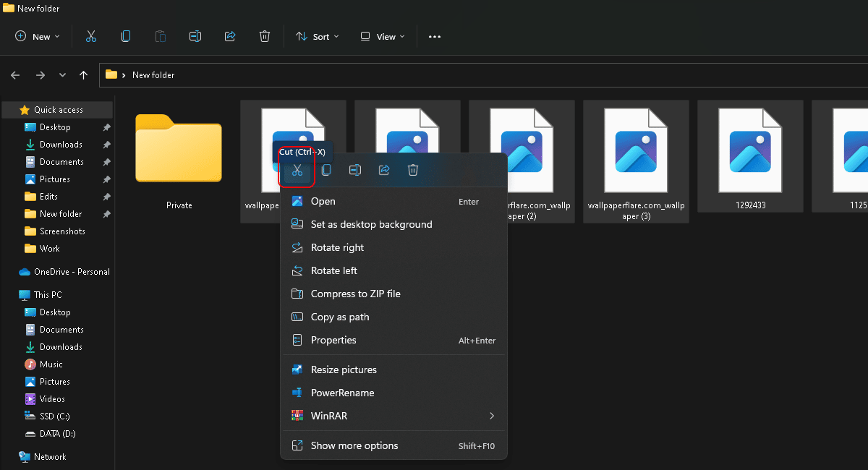This screenshot has width=868, height=470.
Task: Click the Delete trash icon in the context menu
Action: [413, 170]
